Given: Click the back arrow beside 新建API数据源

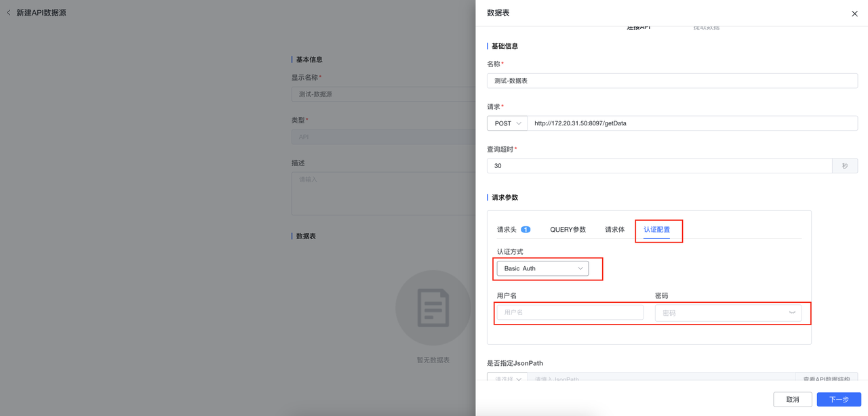Looking at the screenshot, I should coord(7,12).
